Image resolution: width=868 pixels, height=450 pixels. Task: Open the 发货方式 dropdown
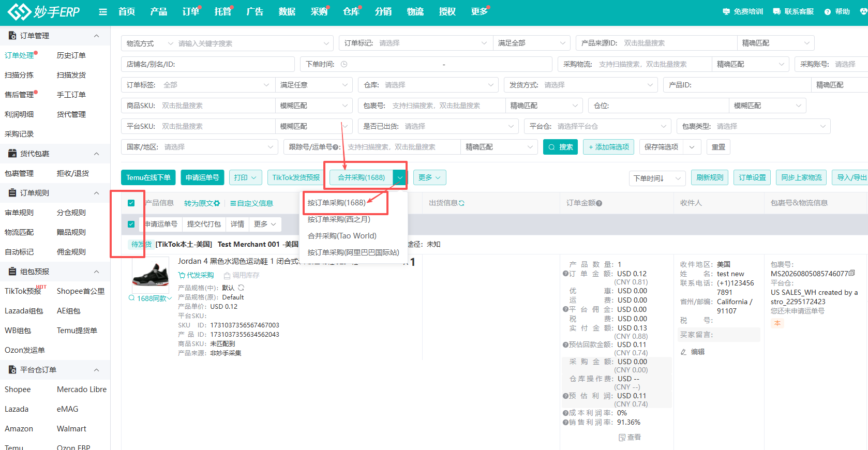click(581, 85)
